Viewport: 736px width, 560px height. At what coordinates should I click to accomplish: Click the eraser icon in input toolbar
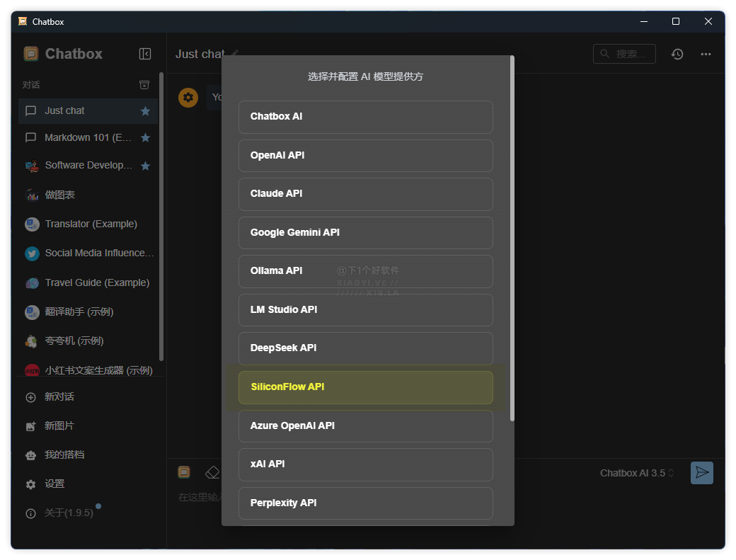coord(212,472)
